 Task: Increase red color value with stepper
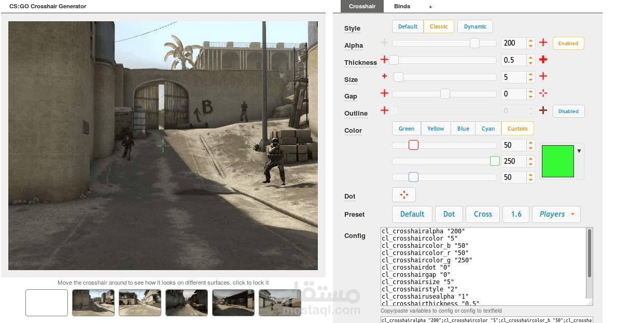tap(530, 142)
